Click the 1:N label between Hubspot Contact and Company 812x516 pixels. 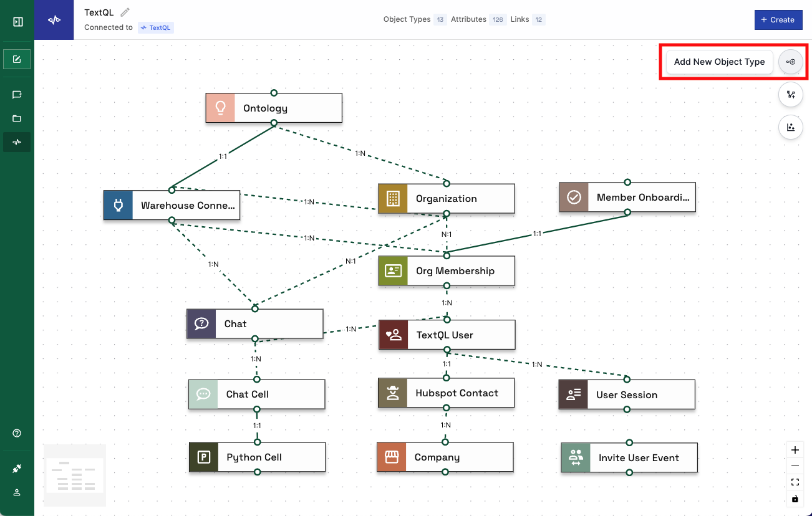point(445,425)
